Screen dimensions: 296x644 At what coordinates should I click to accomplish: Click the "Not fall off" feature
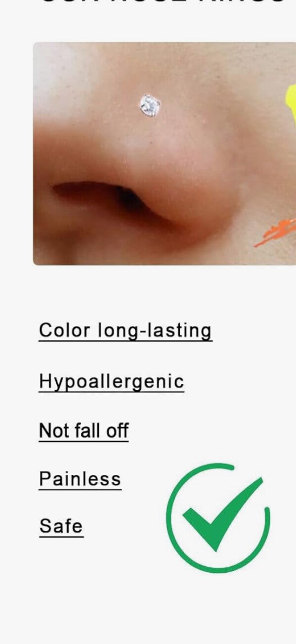click(84, 431)
